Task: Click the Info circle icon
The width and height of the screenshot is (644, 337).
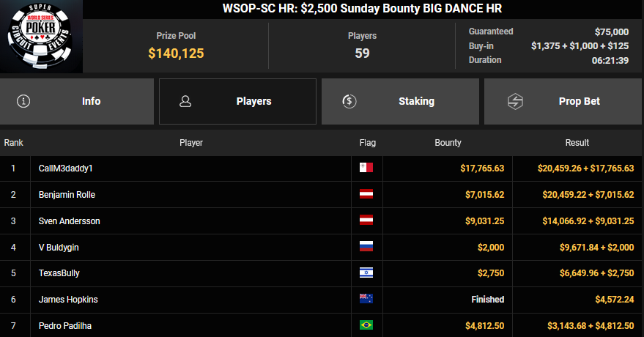Action: (x=24, y=101)
